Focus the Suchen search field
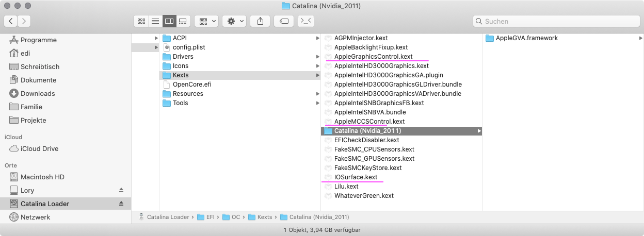This screenshot has width=644, height=236. 556,21
